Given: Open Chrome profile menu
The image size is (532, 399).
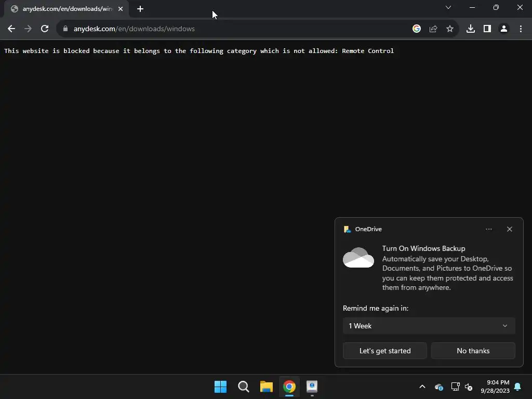Looking at the screenshot, I should coord(504,29).
